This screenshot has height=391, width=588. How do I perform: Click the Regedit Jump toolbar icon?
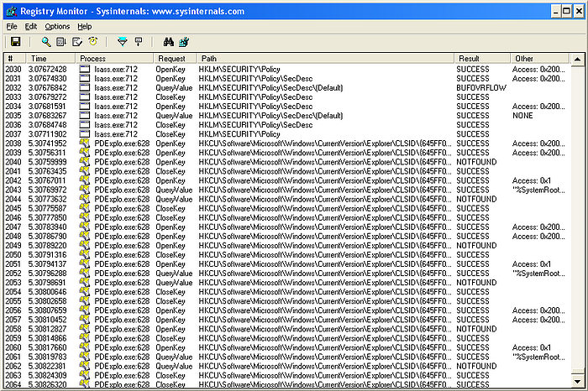coord(184,42)
